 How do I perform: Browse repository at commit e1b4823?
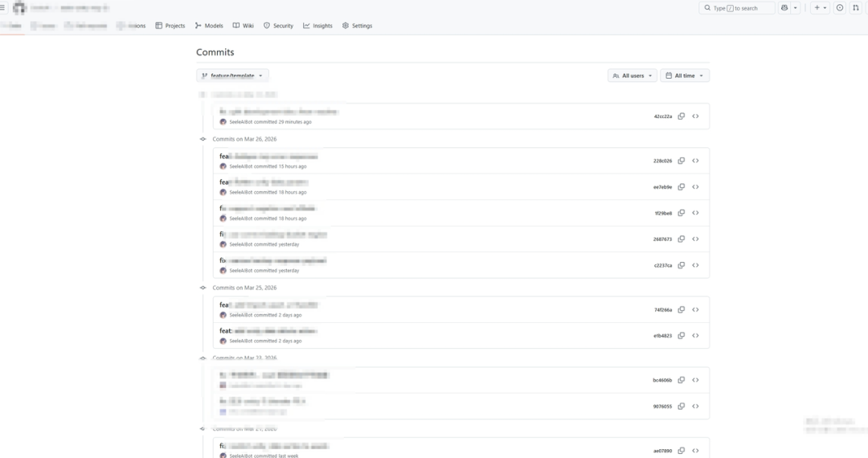point(695,336)
